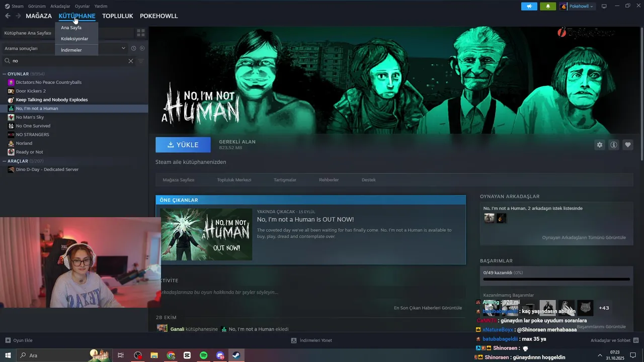
Task: Open File Explorer from taskbar
Action: coord(154,355)
